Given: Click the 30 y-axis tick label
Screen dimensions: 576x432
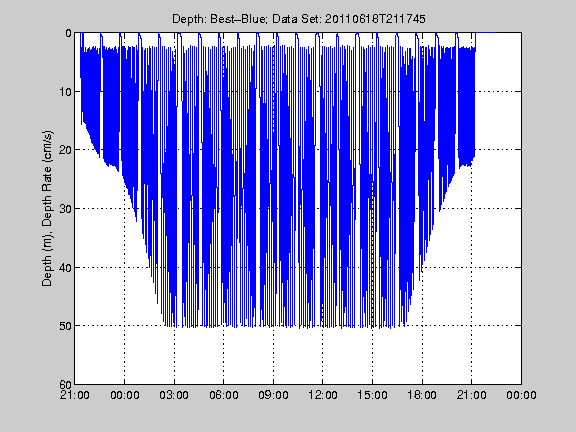Looking at the screenshot, I should (x=65, y=209).
